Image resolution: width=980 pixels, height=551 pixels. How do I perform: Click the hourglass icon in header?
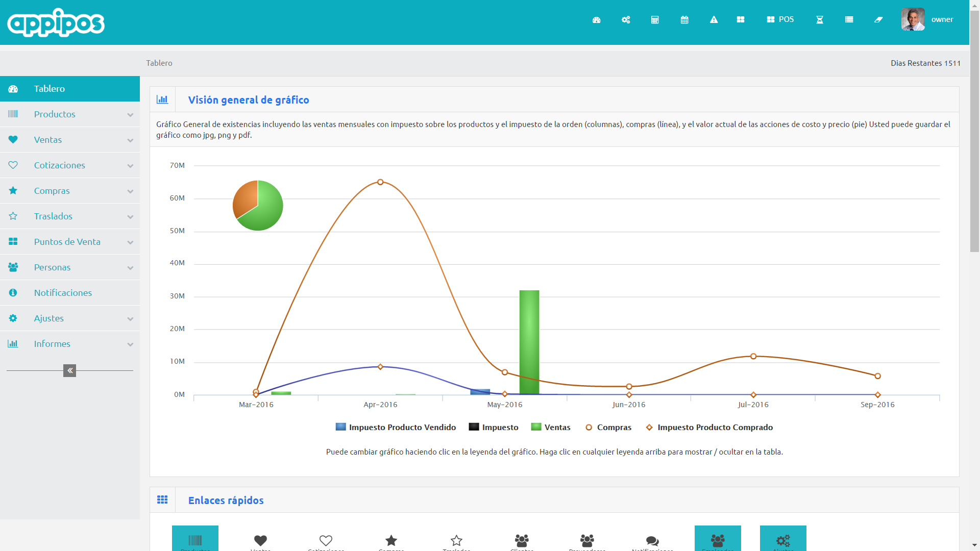[820, 20]
